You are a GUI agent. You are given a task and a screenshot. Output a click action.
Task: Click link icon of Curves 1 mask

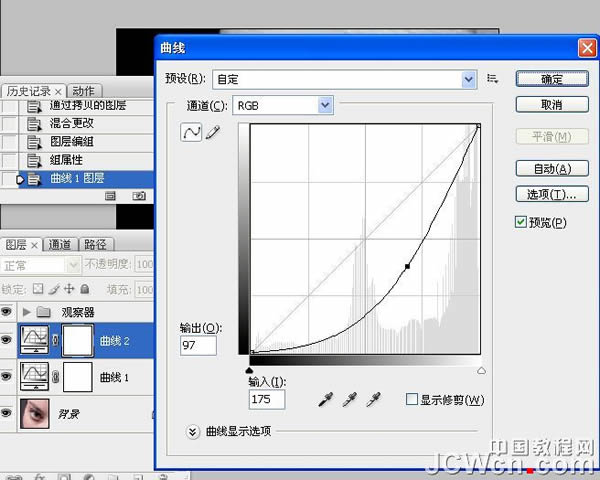click(55, 377)
